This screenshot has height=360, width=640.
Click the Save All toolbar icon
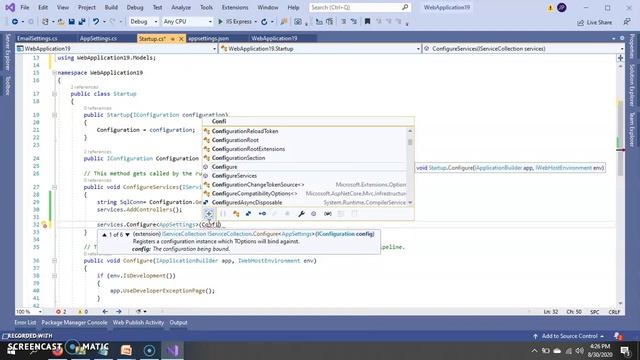coord(82,22)
